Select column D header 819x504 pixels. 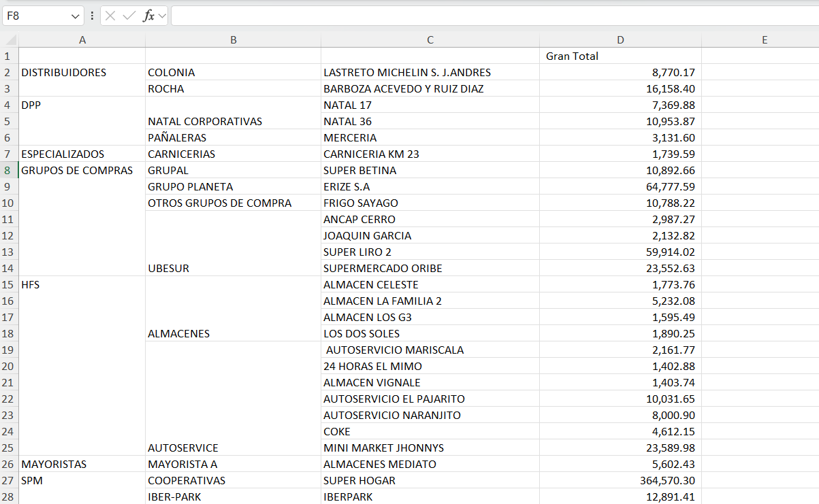620,40
